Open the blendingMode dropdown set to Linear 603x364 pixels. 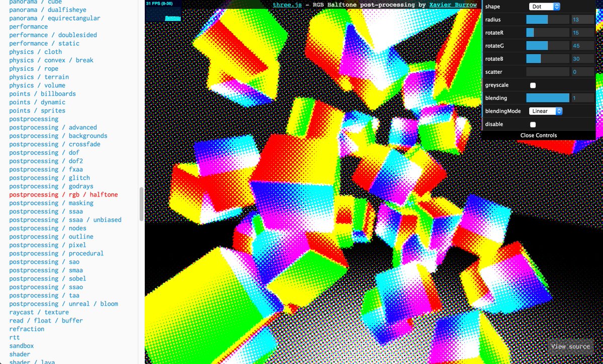[x=545, y=111]
